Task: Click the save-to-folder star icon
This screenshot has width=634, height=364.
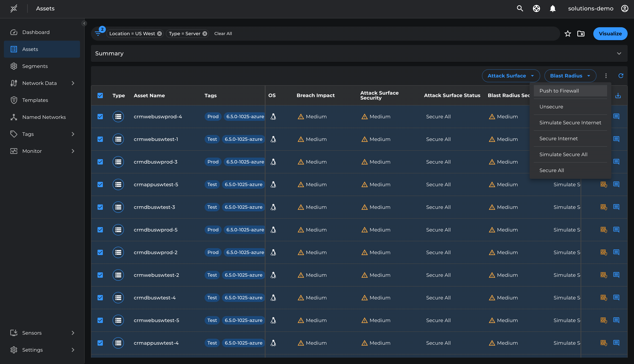Action: (x=581, y=33)
